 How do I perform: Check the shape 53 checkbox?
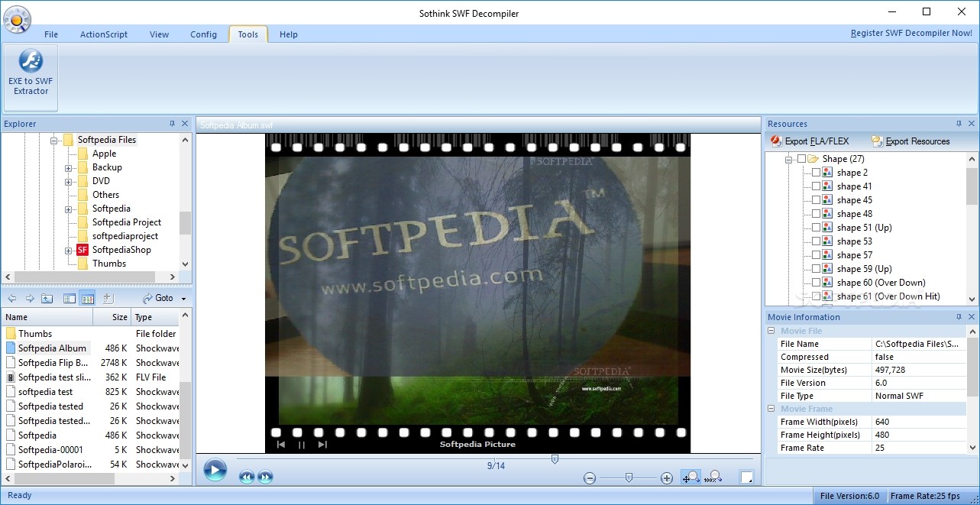point(816,241)
